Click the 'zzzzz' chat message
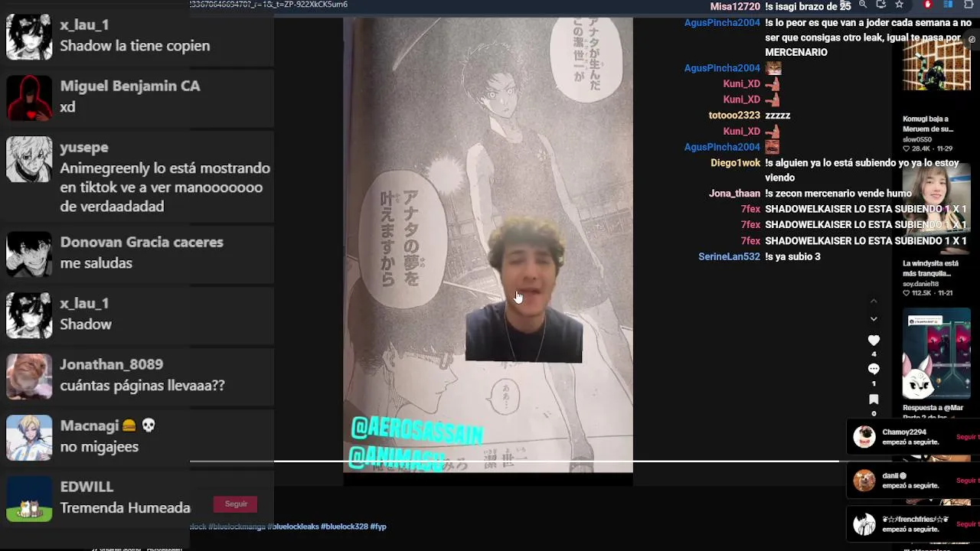Image resolution: width=980 pixels, height=551 pixels. [778, 115]
